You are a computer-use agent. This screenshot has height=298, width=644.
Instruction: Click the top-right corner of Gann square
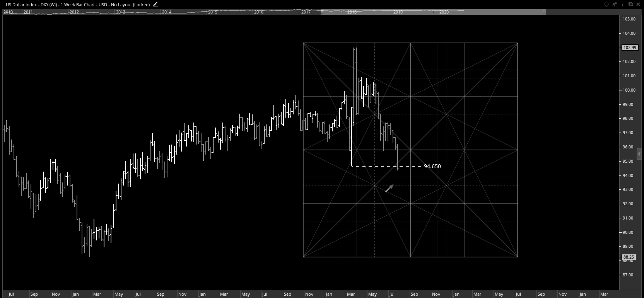coord(518,43)
